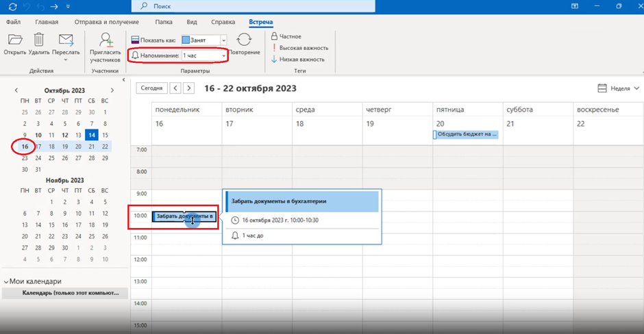The height and width of the screenshot is (334, 644).
Task: Go to previous week arrow
Action: tap(175, 88)
